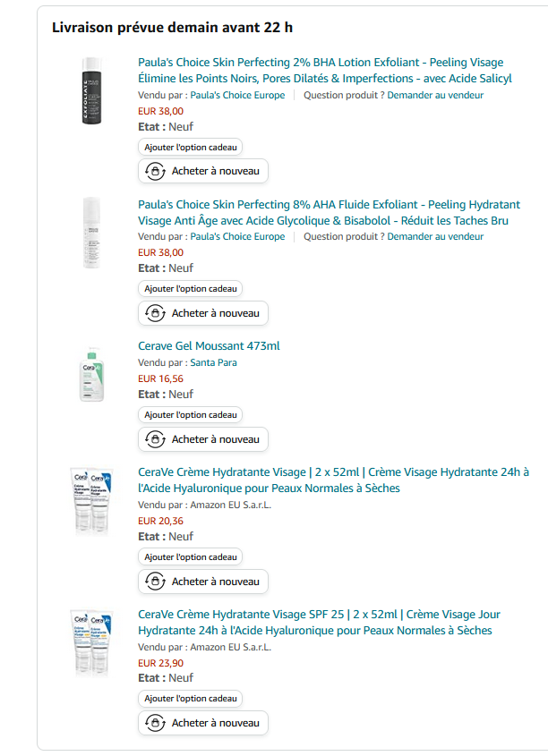Click buy-again icon for Cerave Gel Moussant
548x756 pixels.
[155, 439]
